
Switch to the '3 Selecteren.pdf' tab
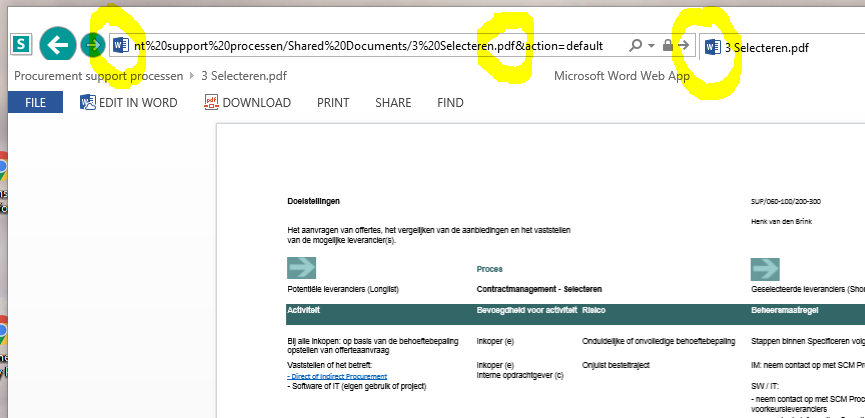point(766,47)
